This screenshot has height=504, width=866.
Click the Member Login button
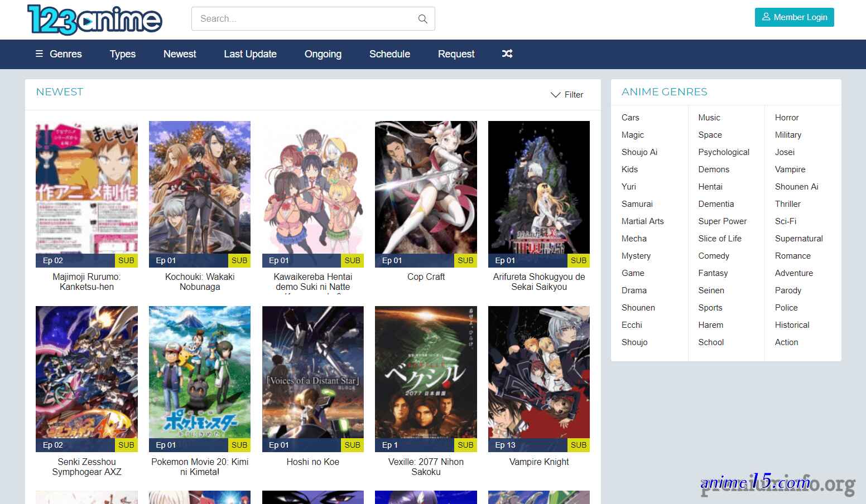tap(795, 17)
